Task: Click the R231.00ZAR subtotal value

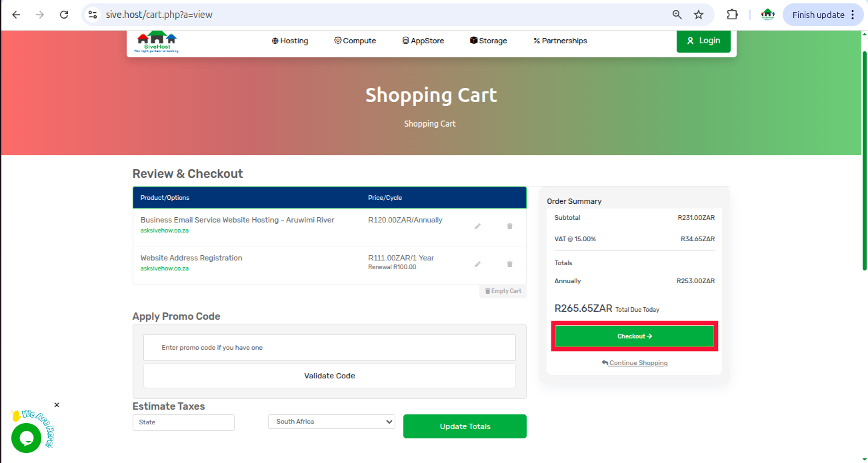Action: click(x=696, y=218)
